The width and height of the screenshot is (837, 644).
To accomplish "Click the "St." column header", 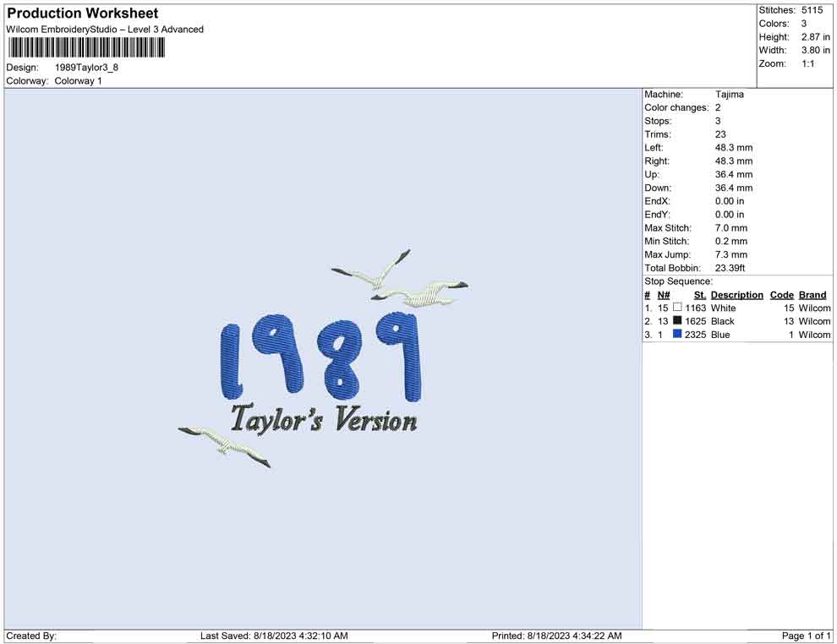I will point(700,295).
